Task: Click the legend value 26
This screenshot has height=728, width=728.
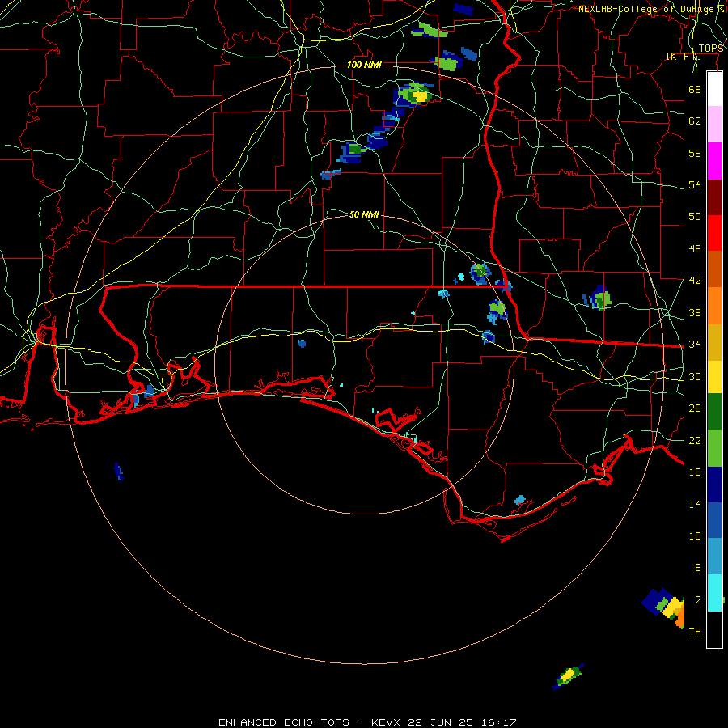Action: point(695,408)
